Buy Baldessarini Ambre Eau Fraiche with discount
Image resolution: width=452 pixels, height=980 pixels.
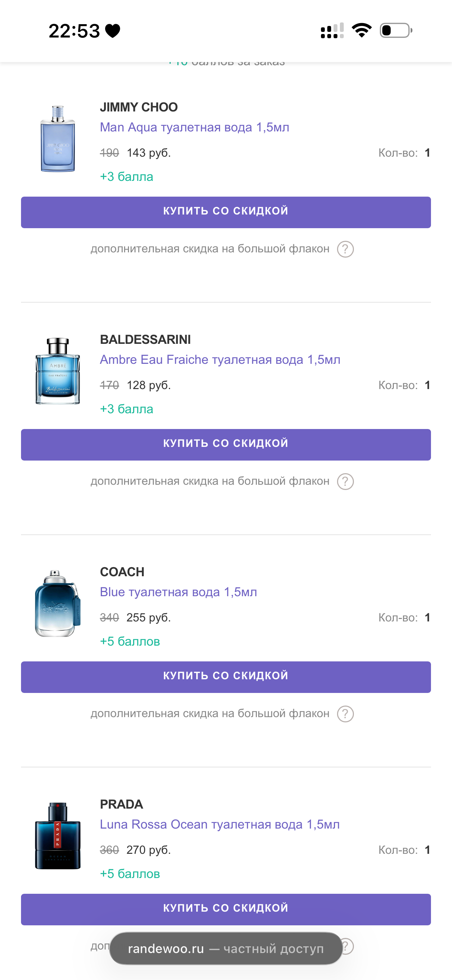[226, 445]
